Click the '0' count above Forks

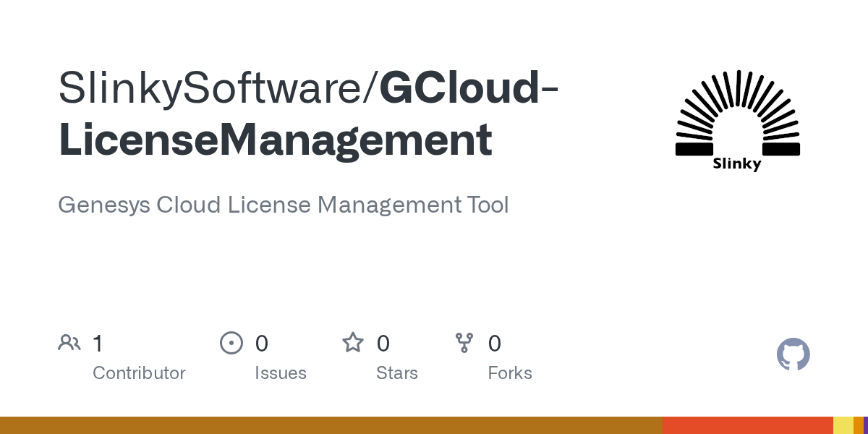pos(495,344)
